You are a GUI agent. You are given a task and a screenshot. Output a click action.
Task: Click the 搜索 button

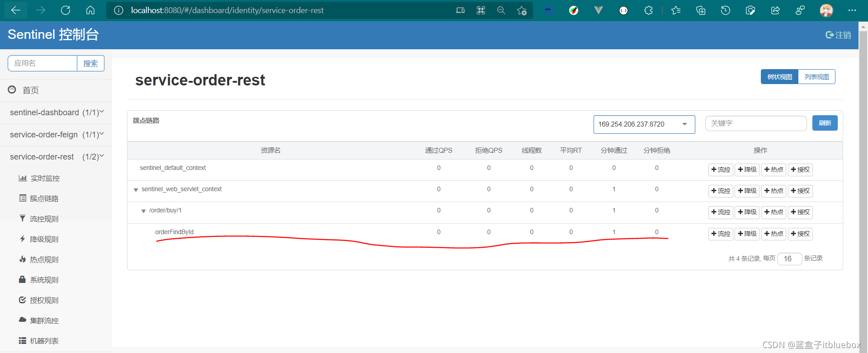pos(90,63)
